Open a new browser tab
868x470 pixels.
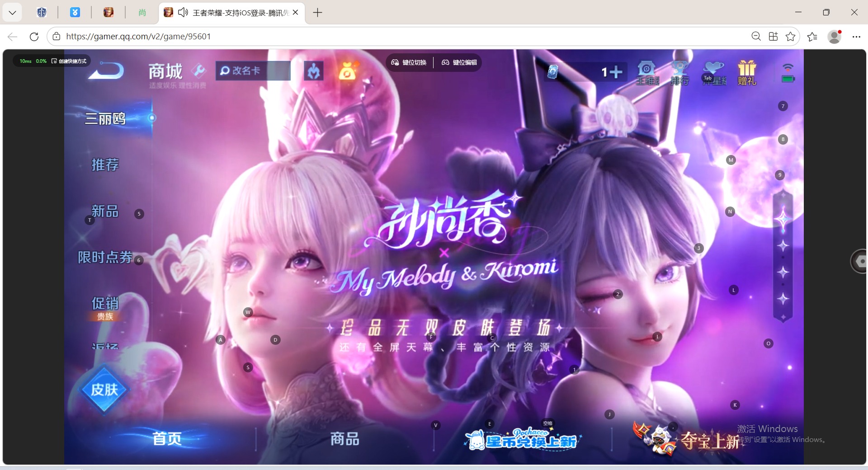pyautogui.click(x=318, y=13)
